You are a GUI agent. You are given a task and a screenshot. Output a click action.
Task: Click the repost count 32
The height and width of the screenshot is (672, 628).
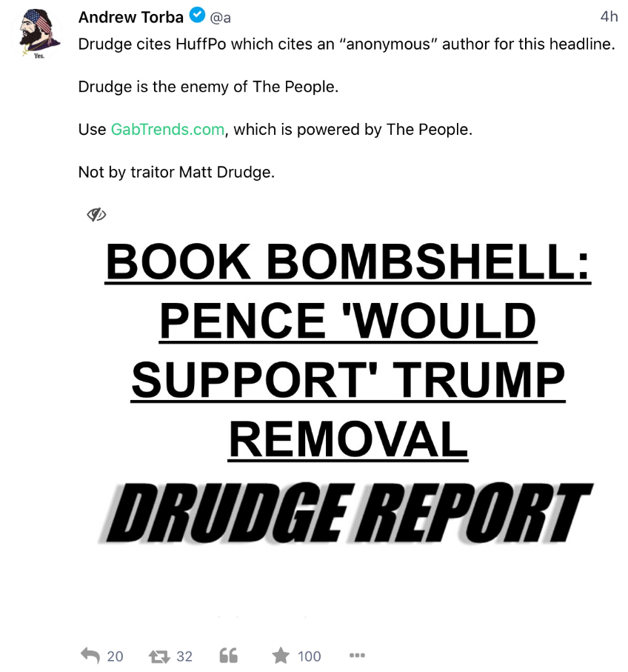(184, 656)
